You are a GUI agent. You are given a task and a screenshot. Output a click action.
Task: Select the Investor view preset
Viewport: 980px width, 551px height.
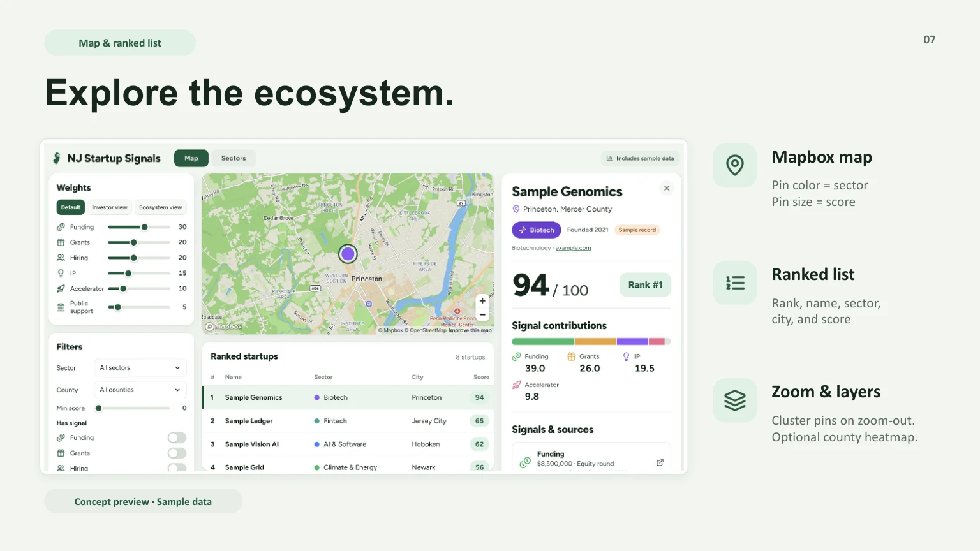click(110, 207)
